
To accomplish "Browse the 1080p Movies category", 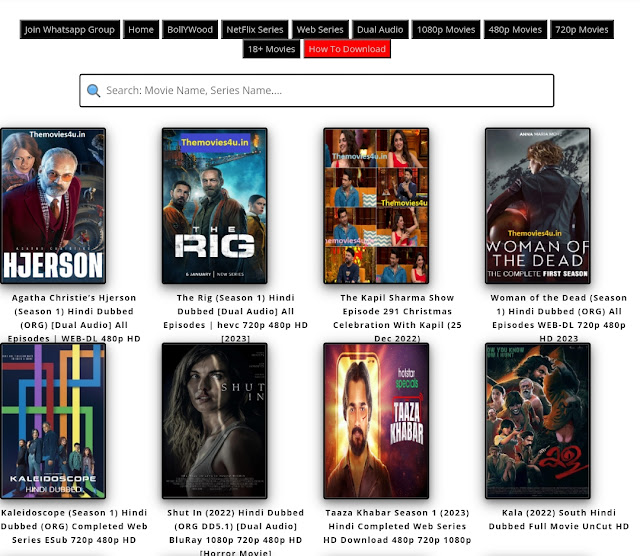I will pyautogui.click(x=446, y=29).
